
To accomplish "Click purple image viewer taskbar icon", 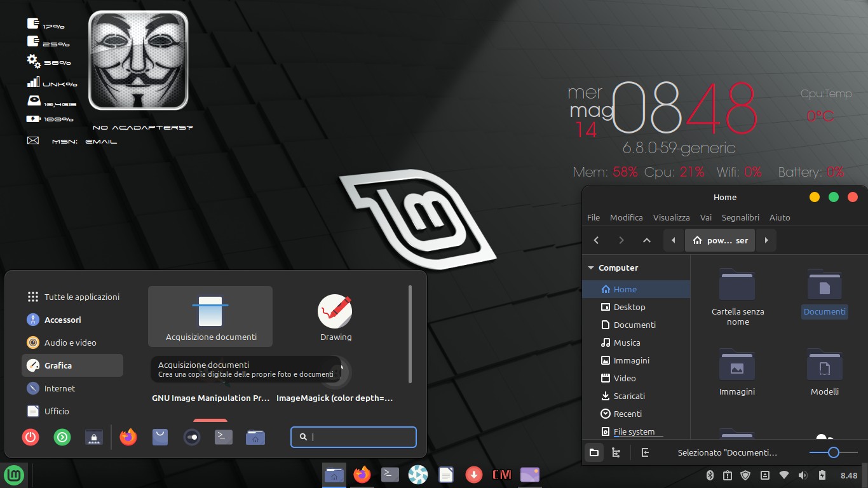I will [530, 475].
